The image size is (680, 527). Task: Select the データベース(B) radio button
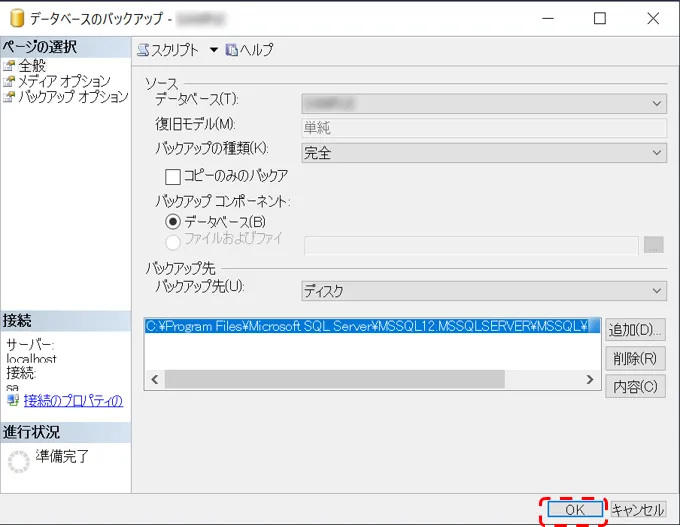[173, 221]
